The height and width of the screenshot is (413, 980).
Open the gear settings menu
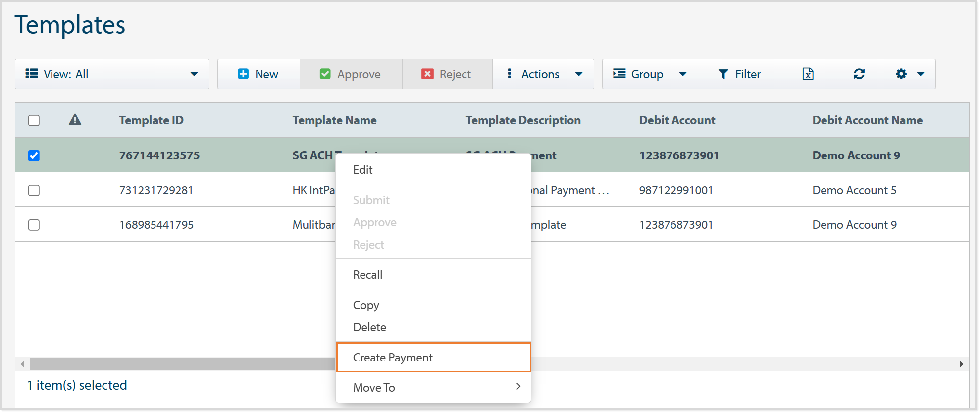tap(909, 74)
